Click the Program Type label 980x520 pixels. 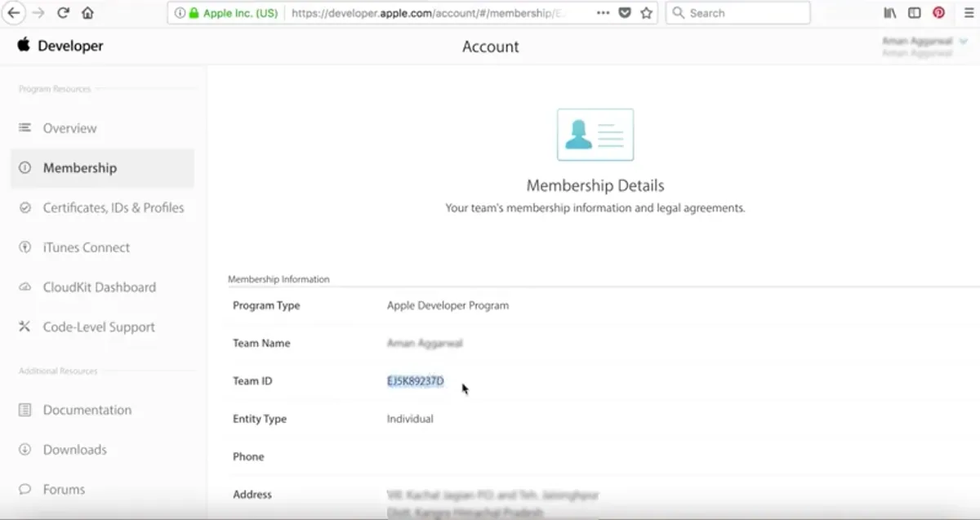pyautogui.click(x=266, y=305)
